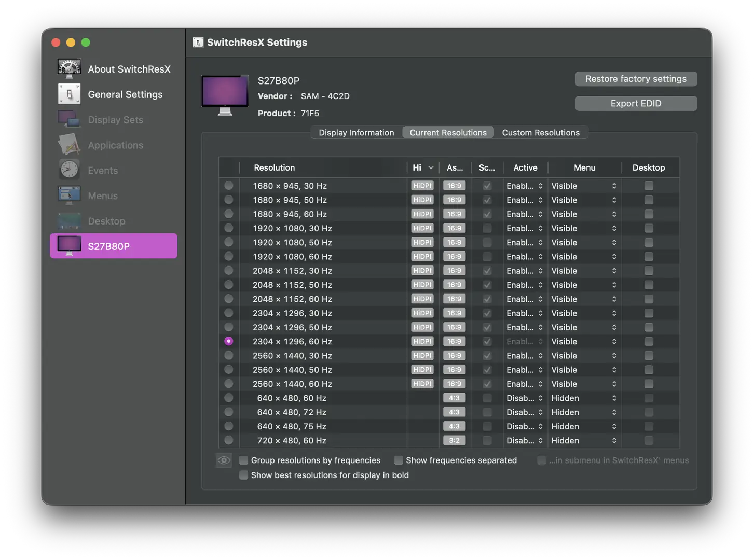Switch to Current Resolutions tab
Image resolution: width=754 pixels, height=560 pixels.
coord(448,133)
